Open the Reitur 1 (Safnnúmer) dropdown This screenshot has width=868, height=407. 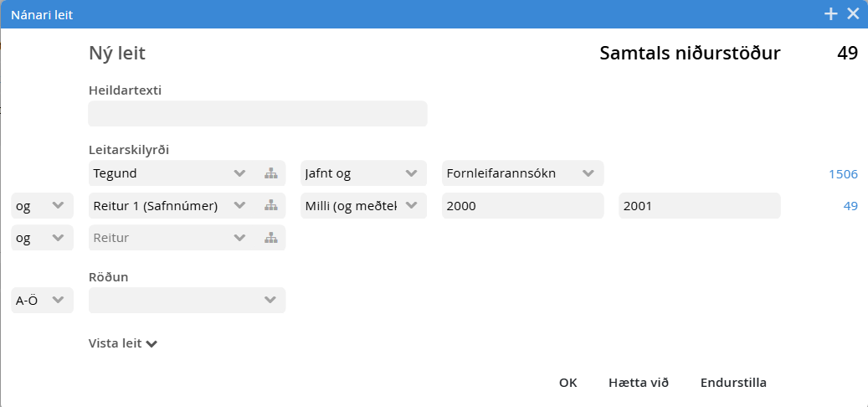pyautogui.click(x=240, y=206)
